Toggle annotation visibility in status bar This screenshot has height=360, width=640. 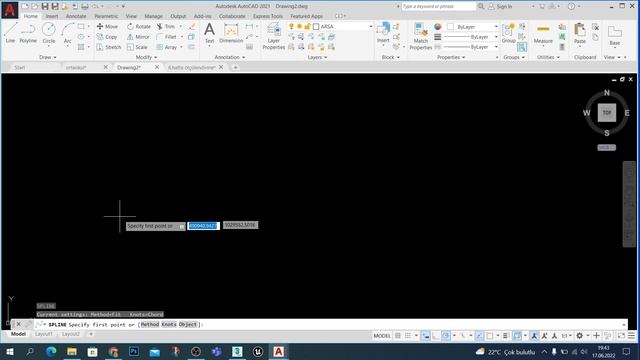coord(534,336)
